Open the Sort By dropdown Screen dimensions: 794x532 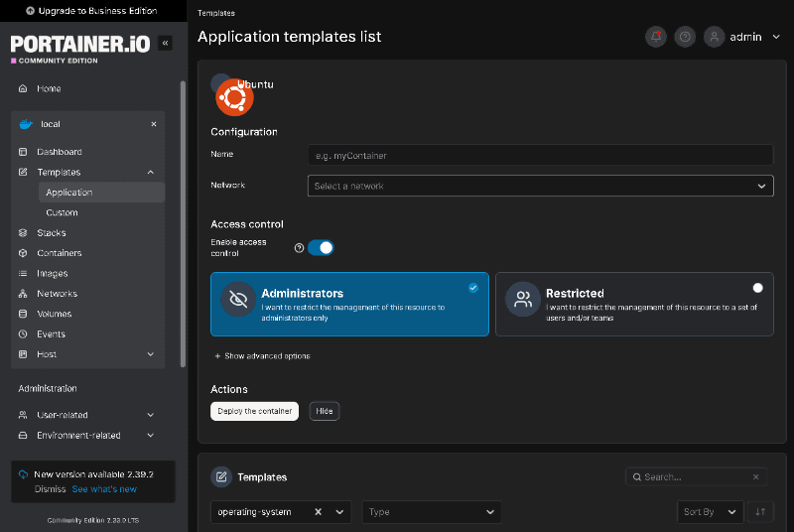point(710,512)
